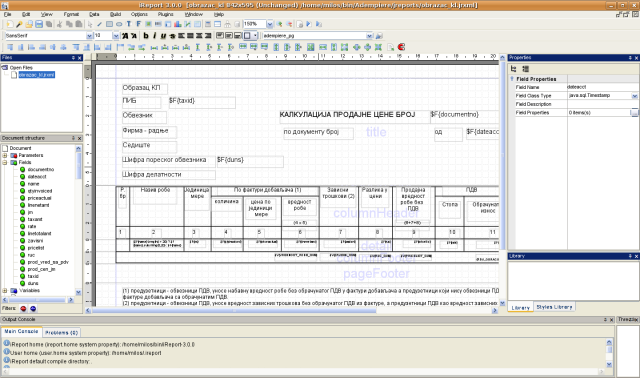640x378 pixels.
Task: Increase the font size
Action: tap(125, 36)
